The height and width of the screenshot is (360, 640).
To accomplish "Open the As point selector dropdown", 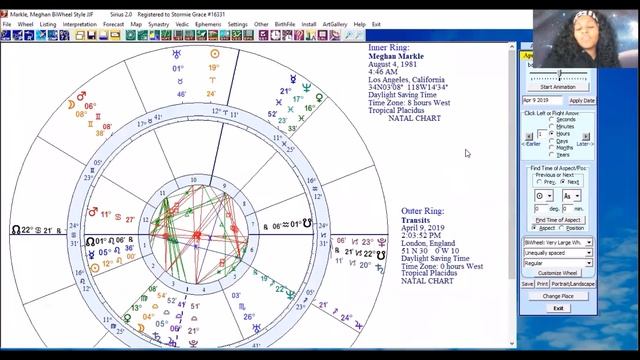I will tap(571, 196).
